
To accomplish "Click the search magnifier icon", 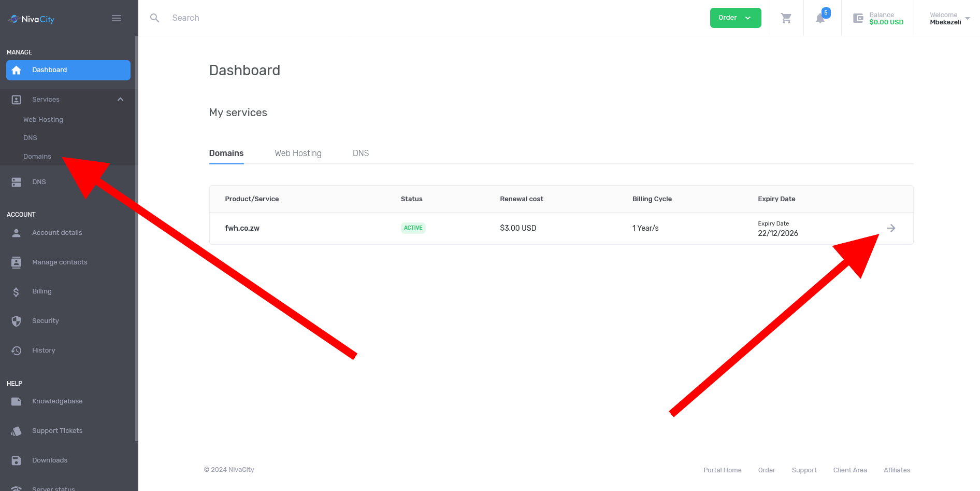I will [154, 18].
